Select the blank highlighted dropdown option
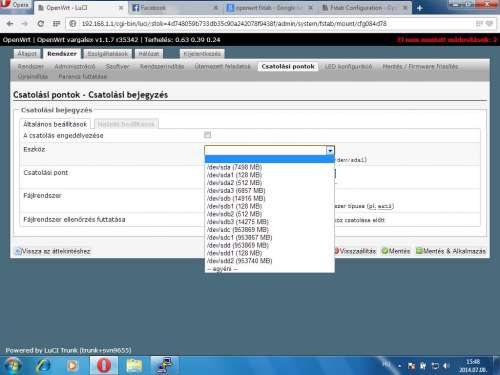 tap(269, 159)
